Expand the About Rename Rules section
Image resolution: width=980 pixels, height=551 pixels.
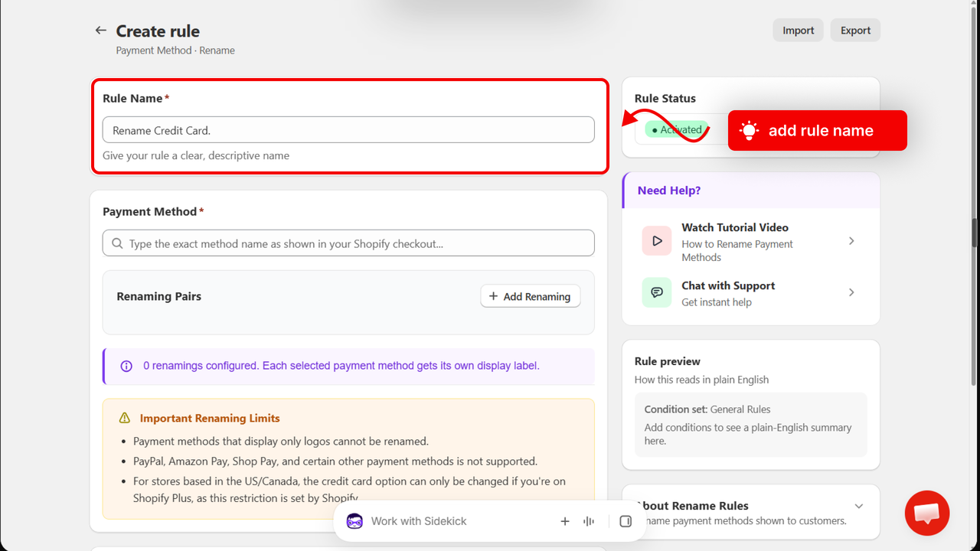[x=859, y=506]
